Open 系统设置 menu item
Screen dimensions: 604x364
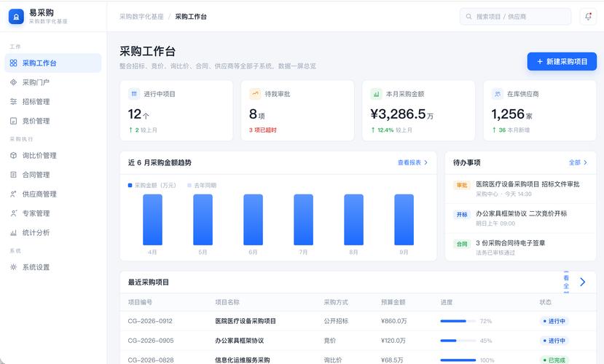(52, 267)
